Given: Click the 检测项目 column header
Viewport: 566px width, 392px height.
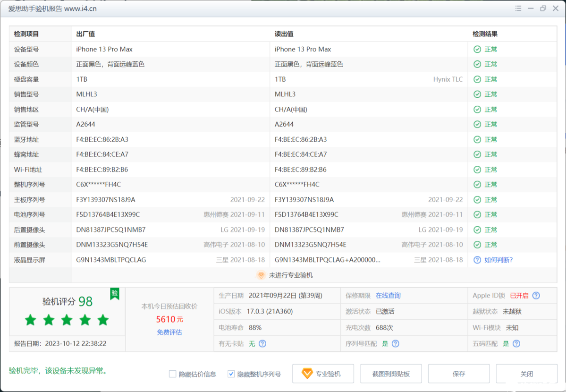Looking at the screenshot, I should [x=26, y=34].
